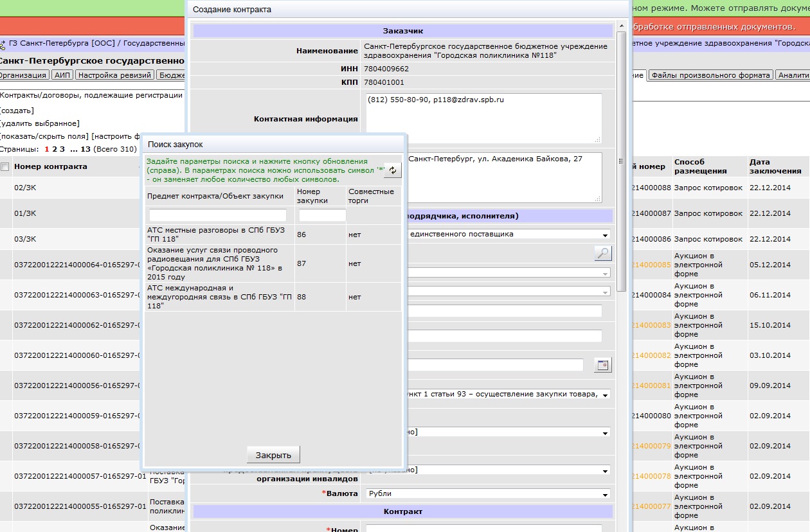Click the orange number link ending 214000079
810x532 pixels.
click(652, 446)
